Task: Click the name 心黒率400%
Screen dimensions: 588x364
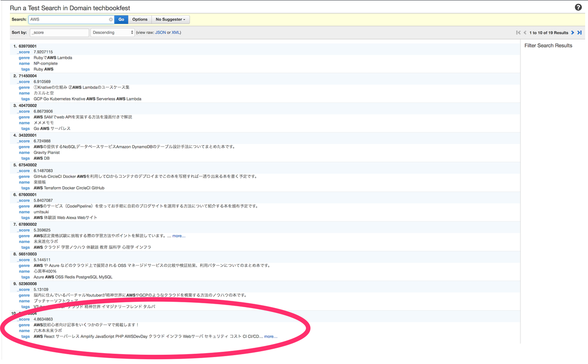Action: point(45,271)
